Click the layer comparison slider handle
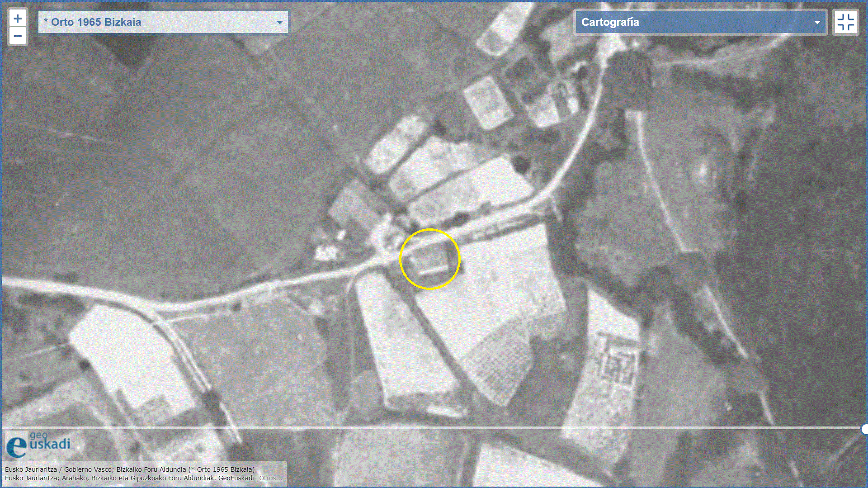 point(864,429)
